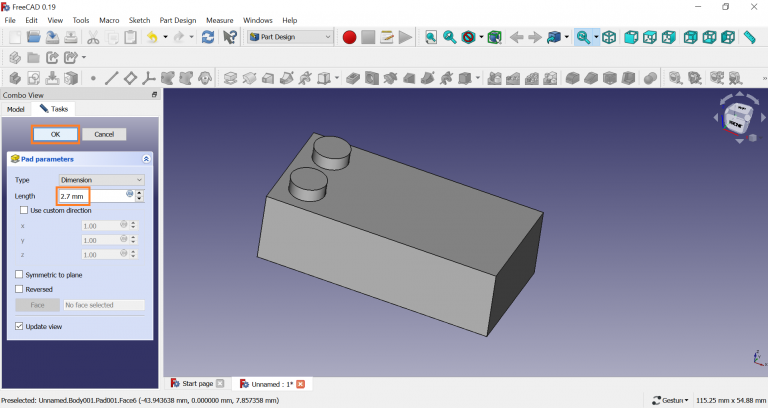The image size is (768, 408).
Task: Click the red macro record button
Action: pyautogui.click(x=349, y=37)
